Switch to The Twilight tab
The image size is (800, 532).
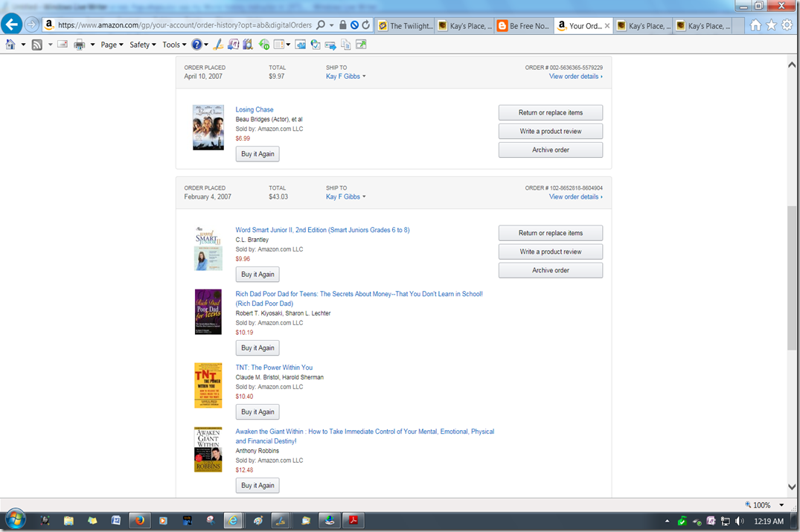click(406, 26)
